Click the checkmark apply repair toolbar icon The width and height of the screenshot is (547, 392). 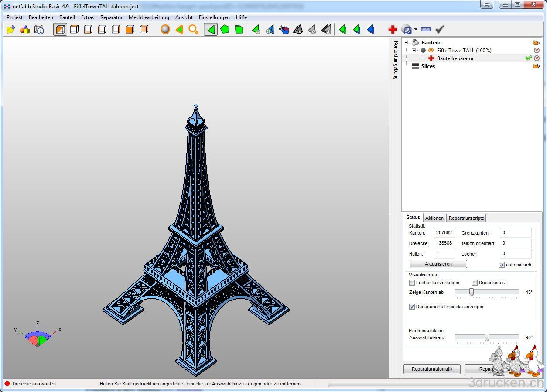(x=440, y=30)
